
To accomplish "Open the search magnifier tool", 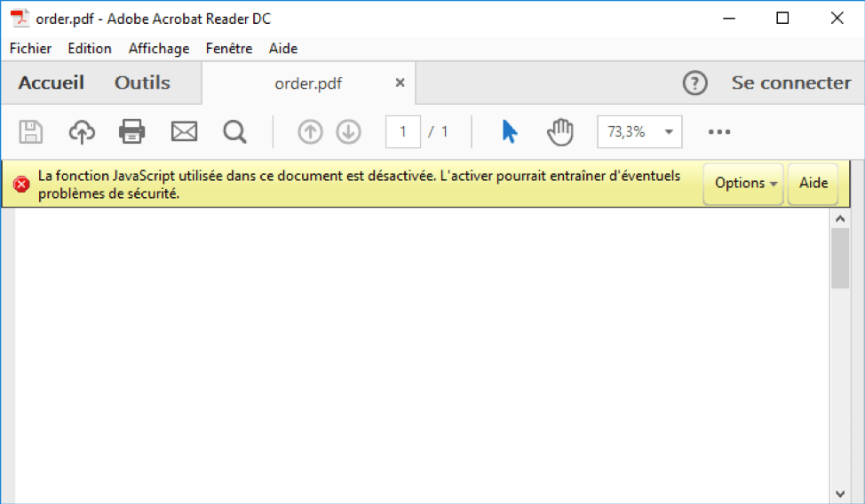I will [234, 132].
